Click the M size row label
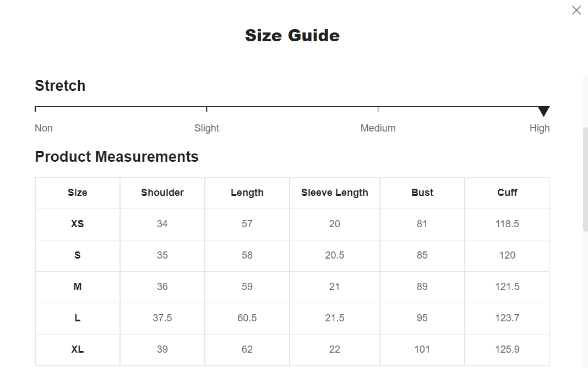Image resolution: width=588 pixels, height=389 pixels. [77, 287]
